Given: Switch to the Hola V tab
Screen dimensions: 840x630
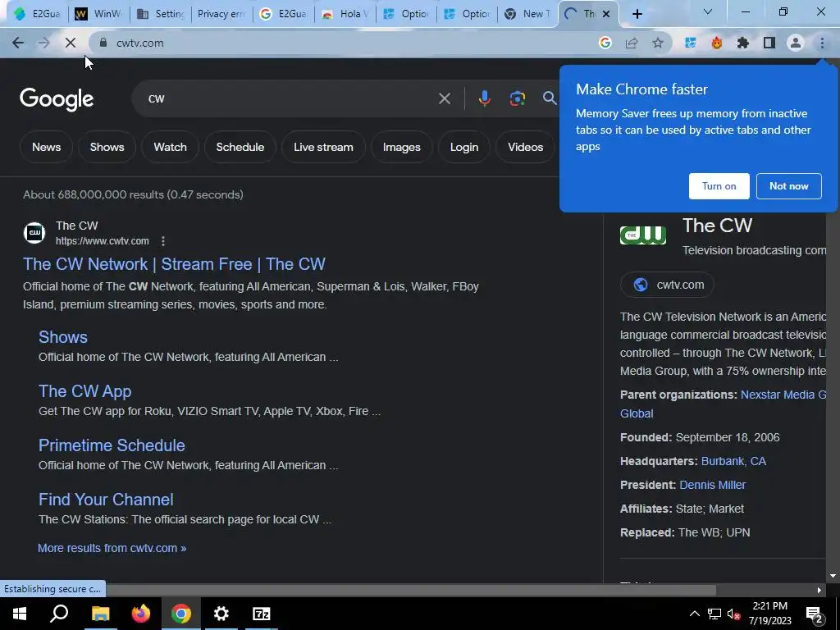Looking at the screenshot, I should click(345, 14).
